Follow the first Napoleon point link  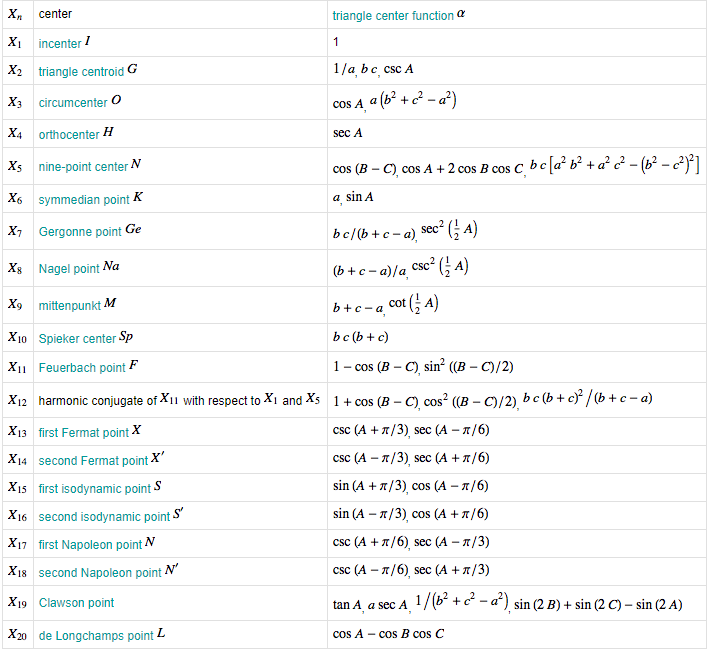pos(90,545)
